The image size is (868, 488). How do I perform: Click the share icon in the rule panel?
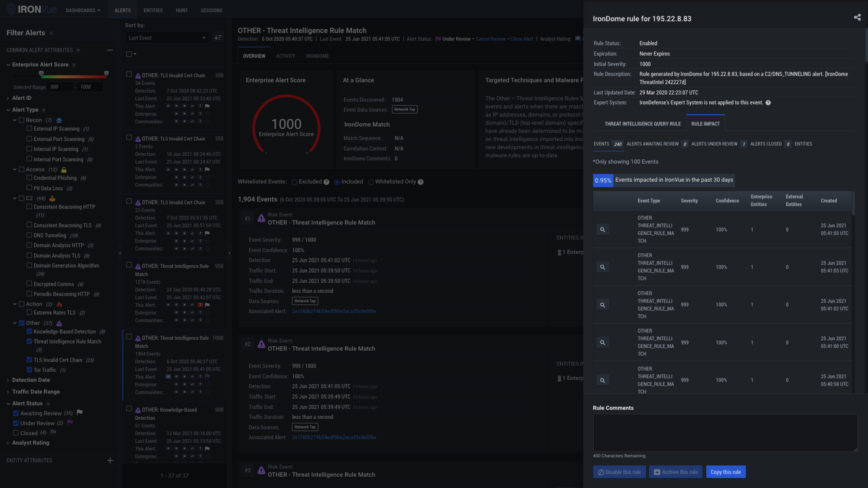tap(857, 17)
